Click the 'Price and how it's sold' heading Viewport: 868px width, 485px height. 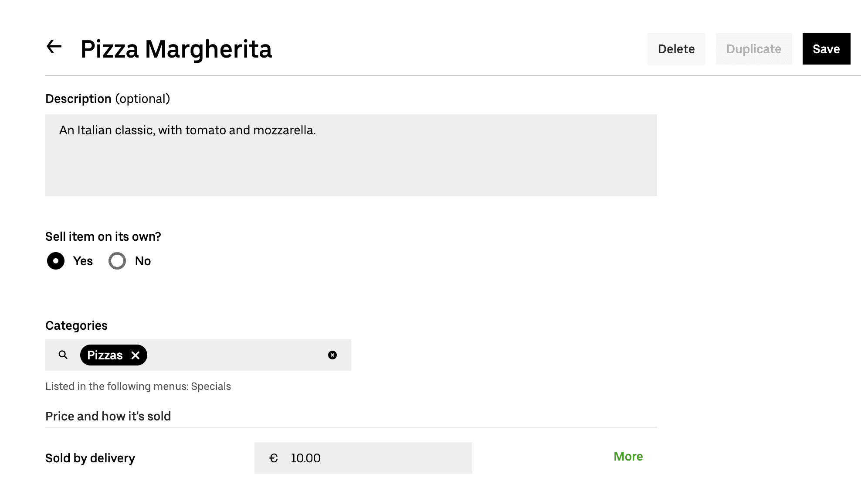[108, 417]
